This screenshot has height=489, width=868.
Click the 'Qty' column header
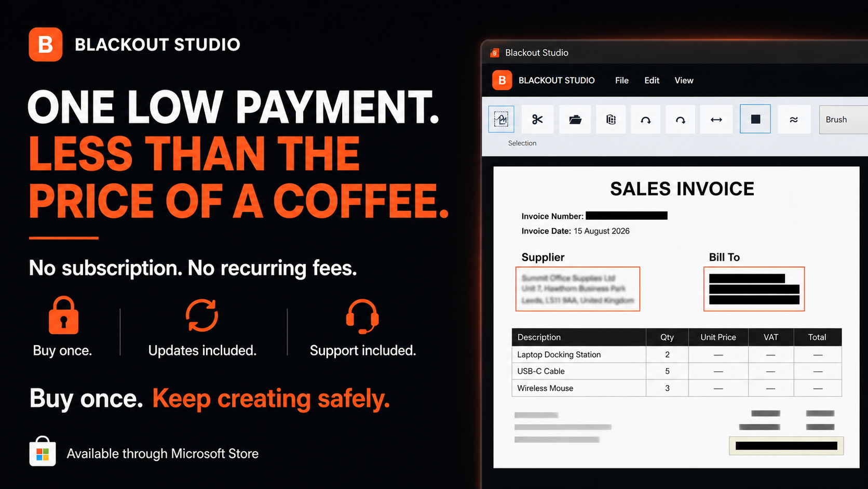click(667, 337)
